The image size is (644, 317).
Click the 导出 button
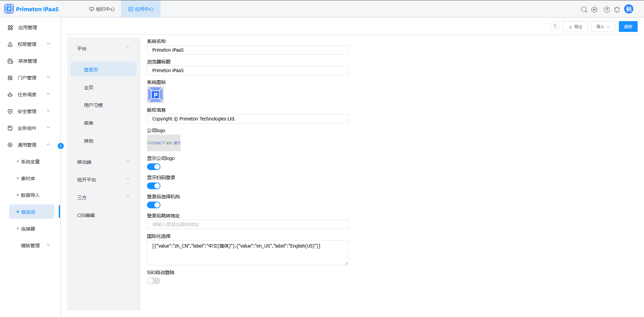(x=575, y=27)
